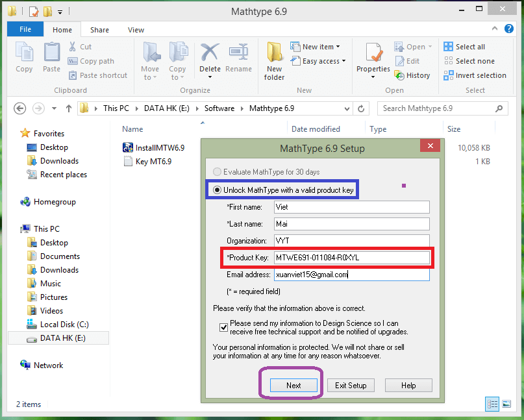Open the View ribbon tab
This screenshot has width=524, height=420.
point(136,30)
